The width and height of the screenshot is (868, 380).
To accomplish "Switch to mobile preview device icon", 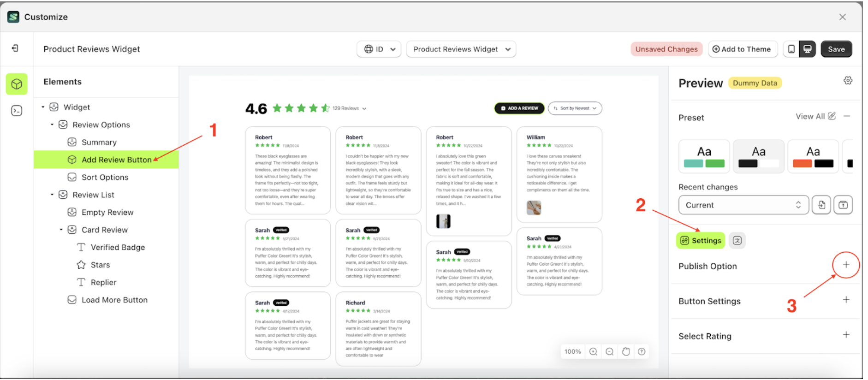I will coord(791,49).
